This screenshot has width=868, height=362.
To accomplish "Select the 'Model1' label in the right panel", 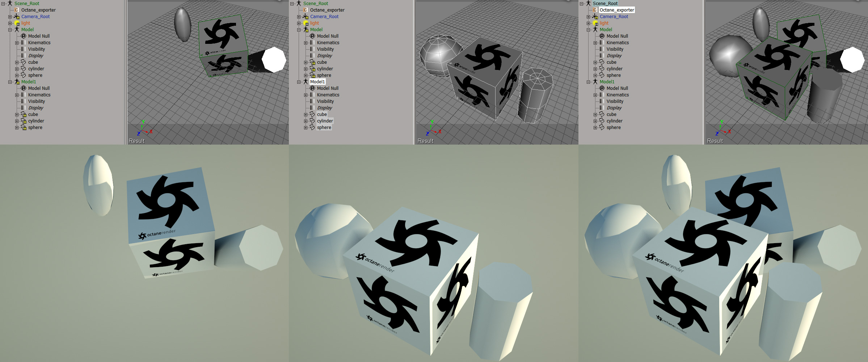I will point(607,82).
